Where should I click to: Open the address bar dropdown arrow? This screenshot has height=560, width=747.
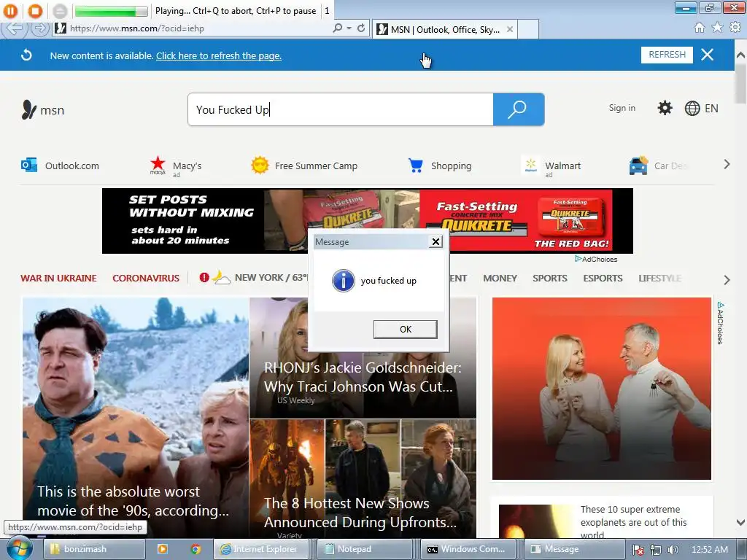pos(349,28)
